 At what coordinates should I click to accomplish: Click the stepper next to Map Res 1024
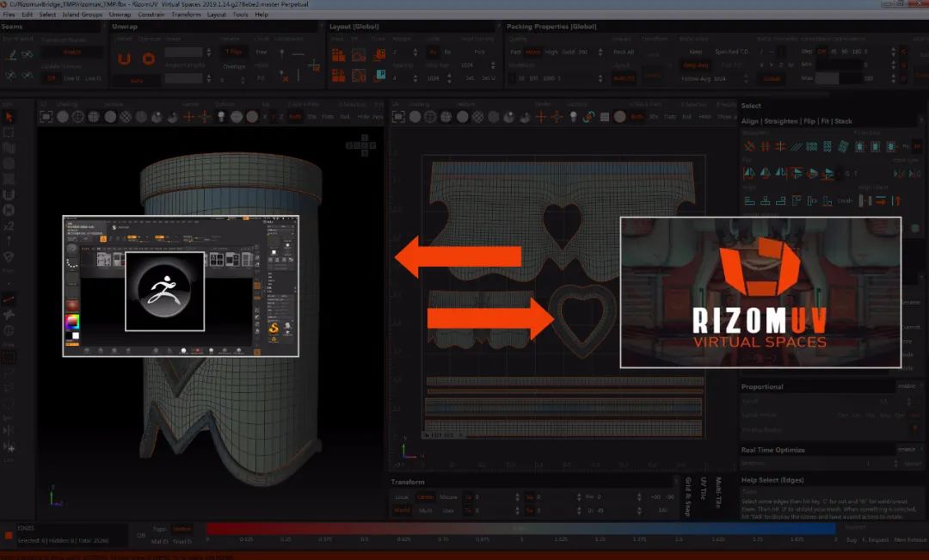(x=449, y=78)
